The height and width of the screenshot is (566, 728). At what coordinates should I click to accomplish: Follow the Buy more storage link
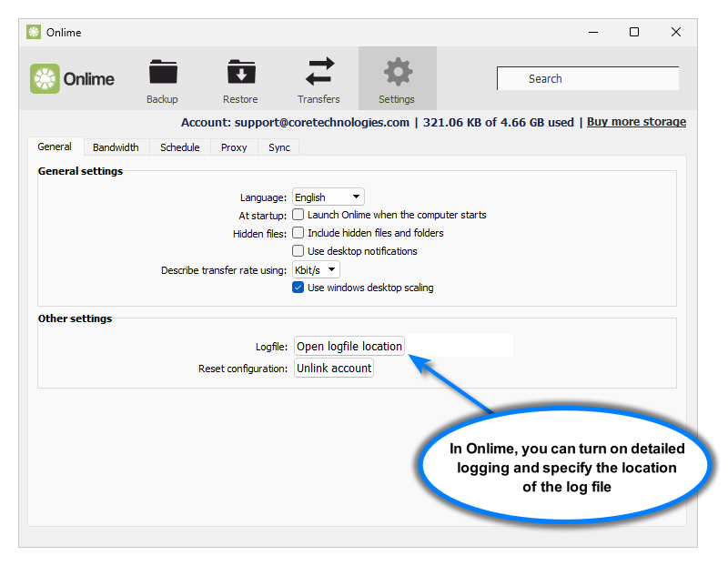636,122
